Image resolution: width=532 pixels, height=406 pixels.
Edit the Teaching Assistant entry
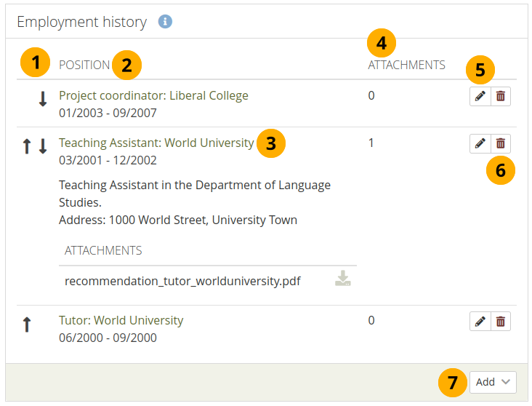pyautogui.click(x=480, y=143)
